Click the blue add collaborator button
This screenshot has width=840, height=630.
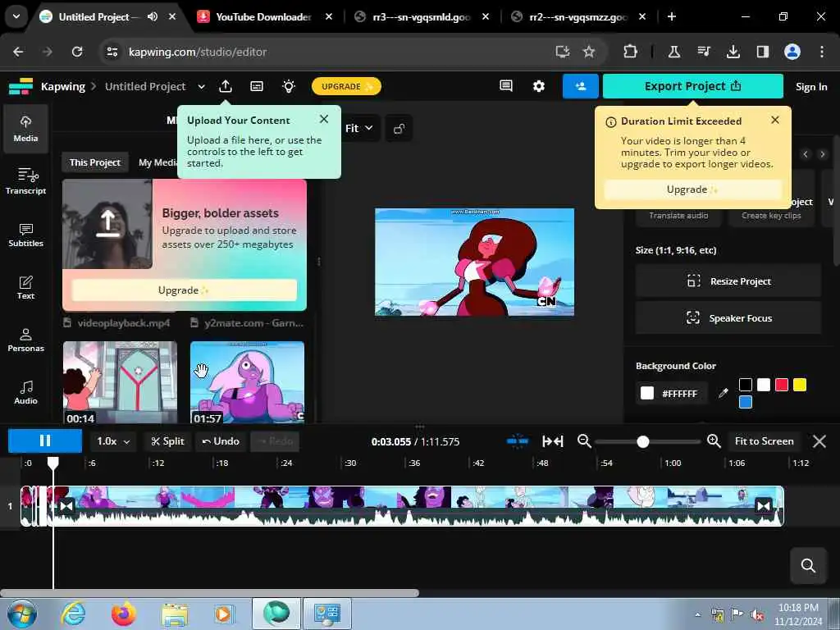pos(580,86)
